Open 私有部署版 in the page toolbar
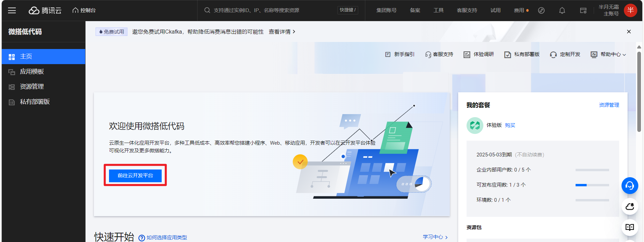 (522, 54)
